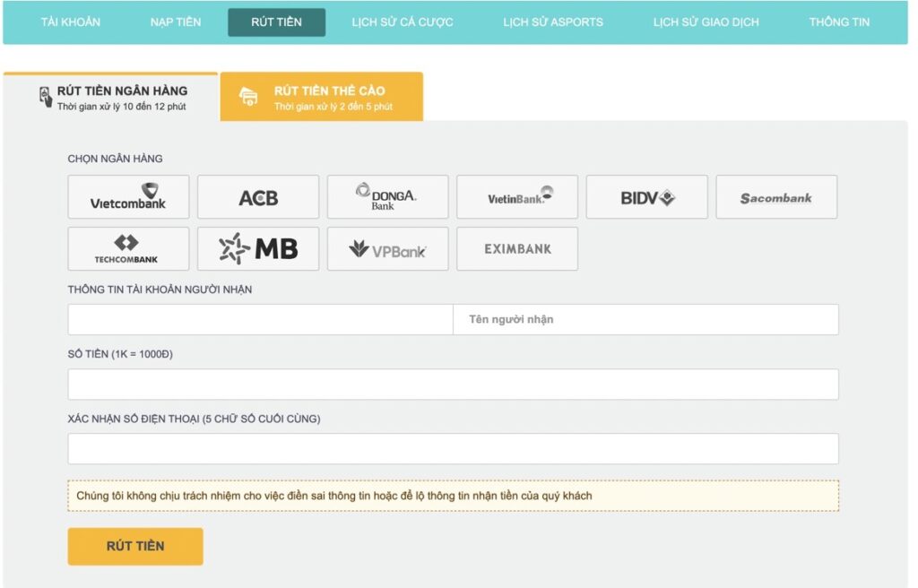Select the Vietcombank bank logo
The width and height of the screenshot is (918, 588).
click(128, 197)
